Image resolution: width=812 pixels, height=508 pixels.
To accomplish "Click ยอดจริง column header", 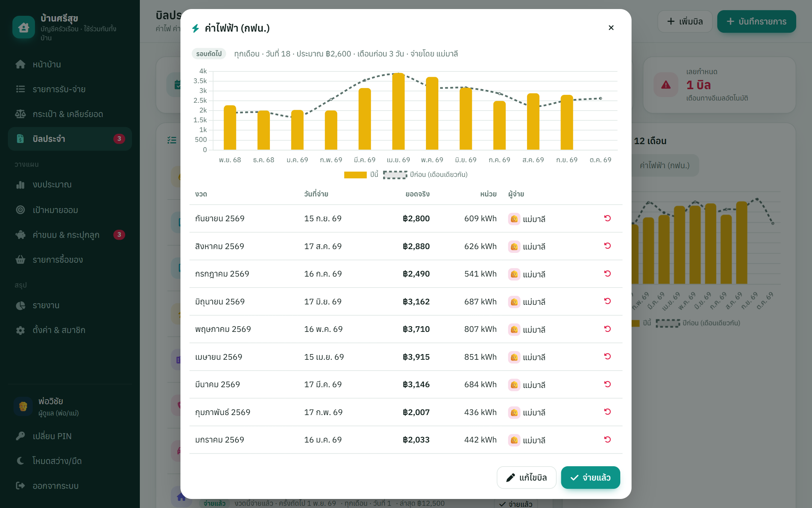I will (x=417, y=194).
